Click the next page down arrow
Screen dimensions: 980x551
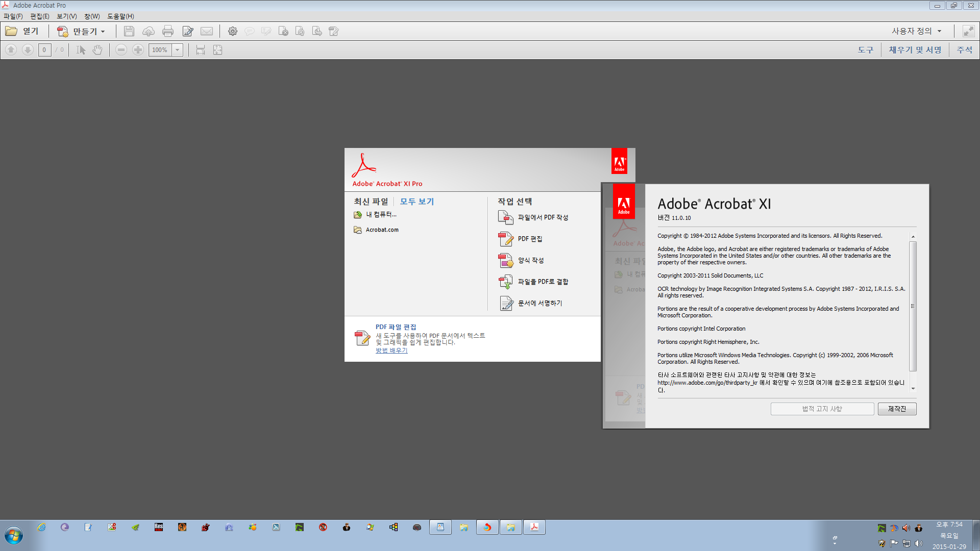click(x=28, y=50)
